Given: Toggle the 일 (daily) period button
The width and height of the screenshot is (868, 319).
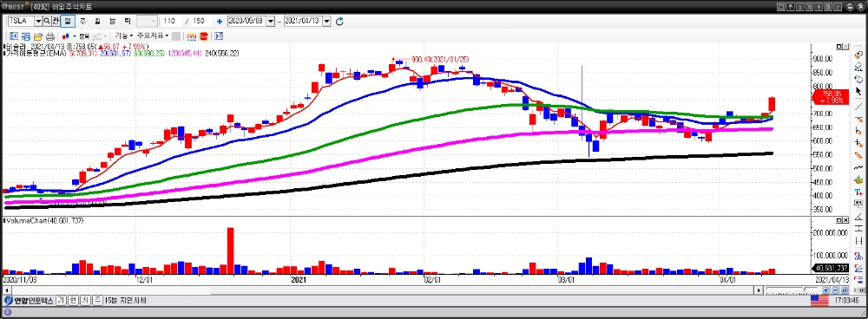Looking at the screenshot, I should pos(68,21).
